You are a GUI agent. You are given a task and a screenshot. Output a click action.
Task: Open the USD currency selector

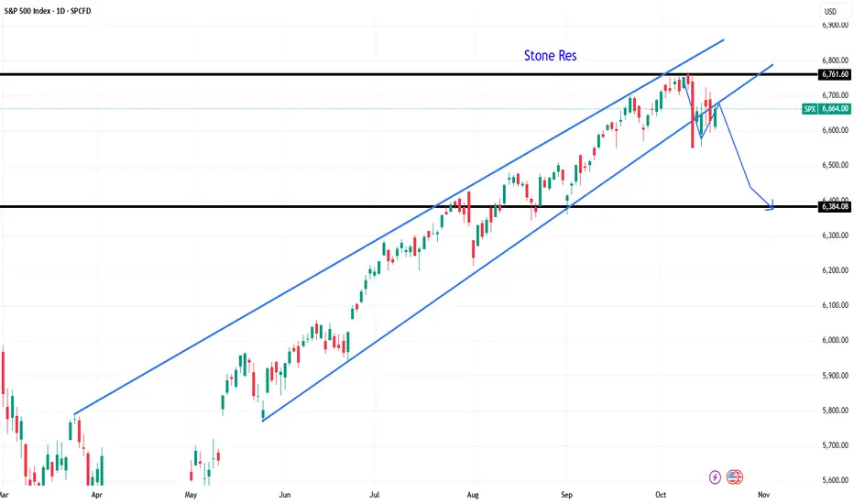pos(830,12)
